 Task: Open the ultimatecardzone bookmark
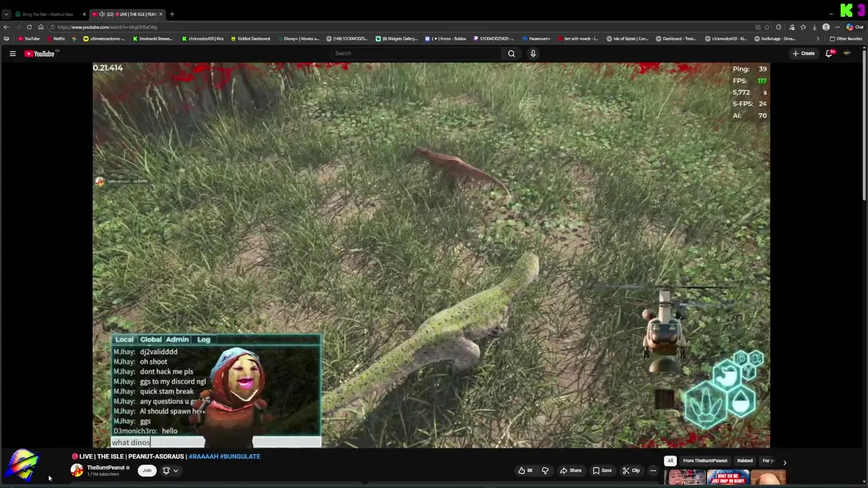click(x=104, y=39)
